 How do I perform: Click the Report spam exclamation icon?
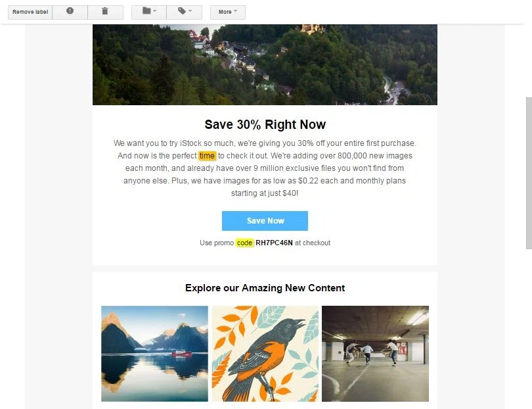tap(70, 12)
